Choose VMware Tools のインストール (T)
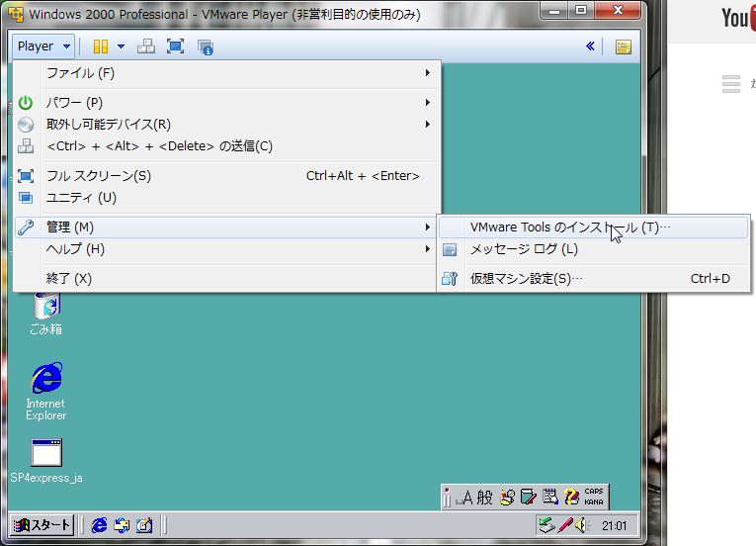This screenshot has width=756, height=546. pyautogui.click(x=594, y=227)
